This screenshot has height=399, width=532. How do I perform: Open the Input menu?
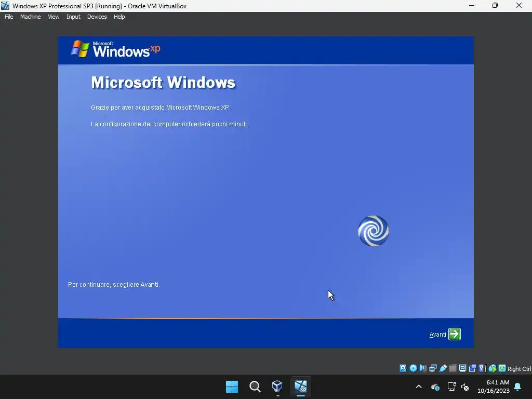pyautogui.click(x=73, y=17)
